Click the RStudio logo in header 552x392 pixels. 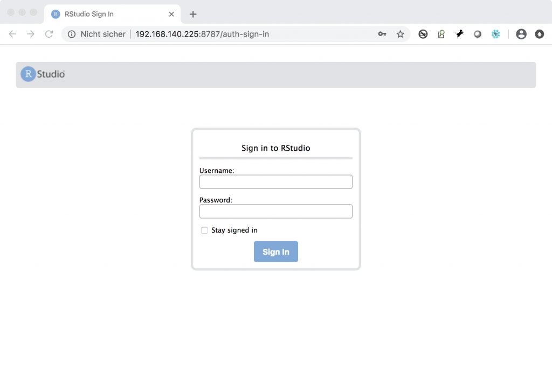pos(43,74)
